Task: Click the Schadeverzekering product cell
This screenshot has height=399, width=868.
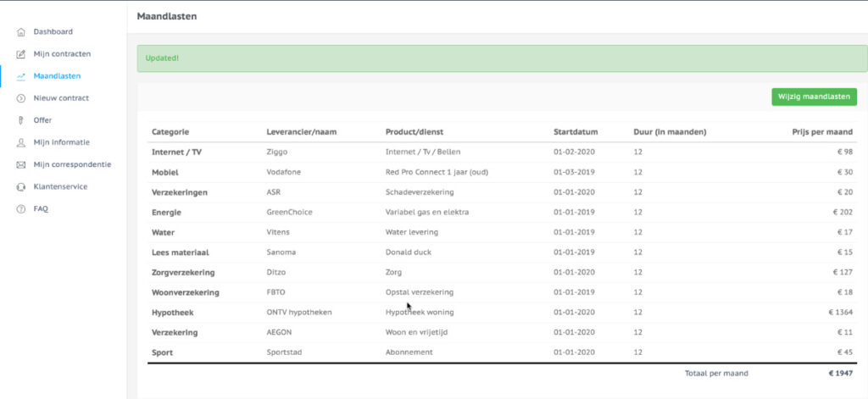Action: tap(420, 192)
